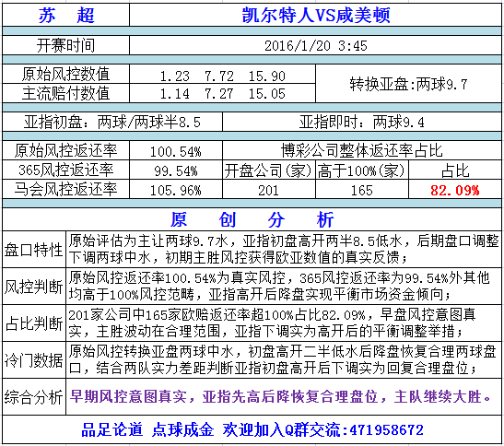Select the text starting '201家公司中165家欧赔'

coord(272,323)
